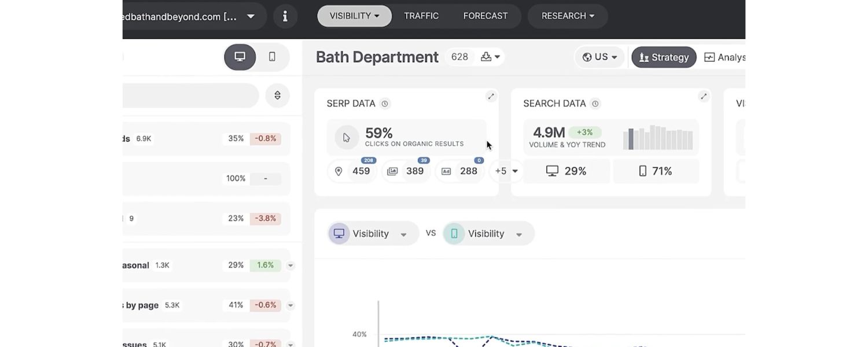Click the search input field
This screenshot has width=868, height=347.
(191, 95)
